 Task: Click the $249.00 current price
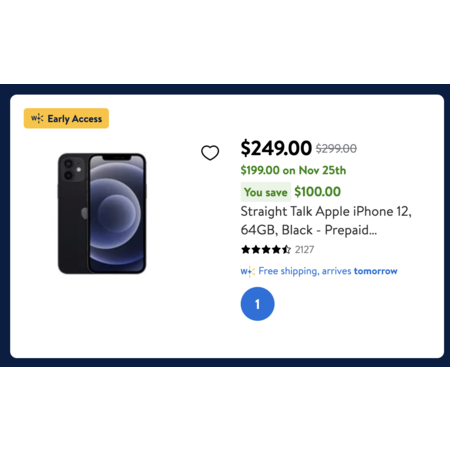276,148
